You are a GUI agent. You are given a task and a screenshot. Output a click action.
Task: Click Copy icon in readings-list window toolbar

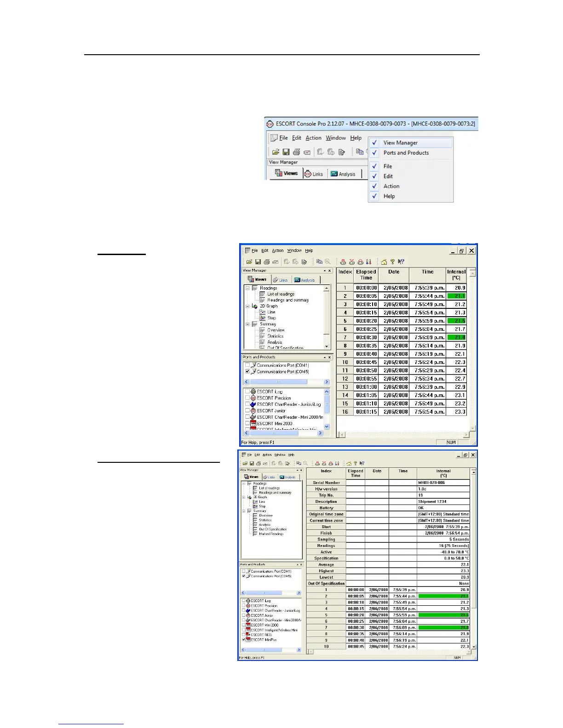click(x=319, y=262)
